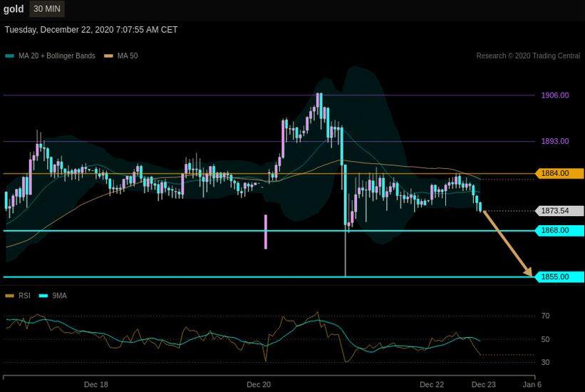Viewport: 585px width, 392px height.
Task: Click the MA 20 + Bollinger Bands legend swatch
Action: point(10,56)
